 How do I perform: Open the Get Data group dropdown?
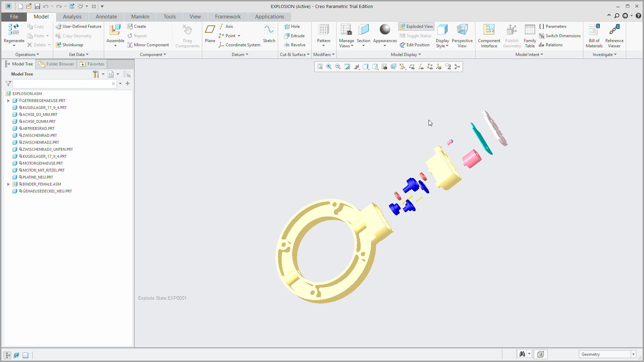point(79,55)
